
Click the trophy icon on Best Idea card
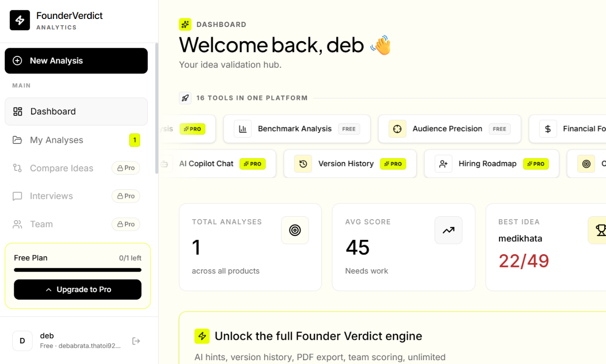600,230
